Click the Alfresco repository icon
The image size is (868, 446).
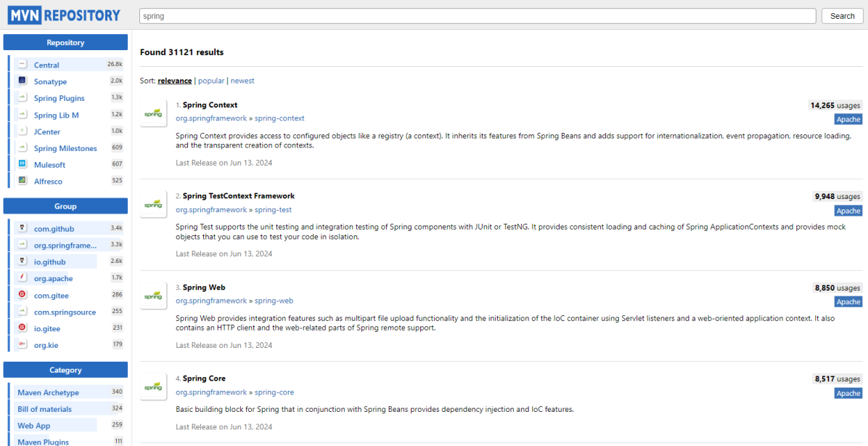(22, 181)
